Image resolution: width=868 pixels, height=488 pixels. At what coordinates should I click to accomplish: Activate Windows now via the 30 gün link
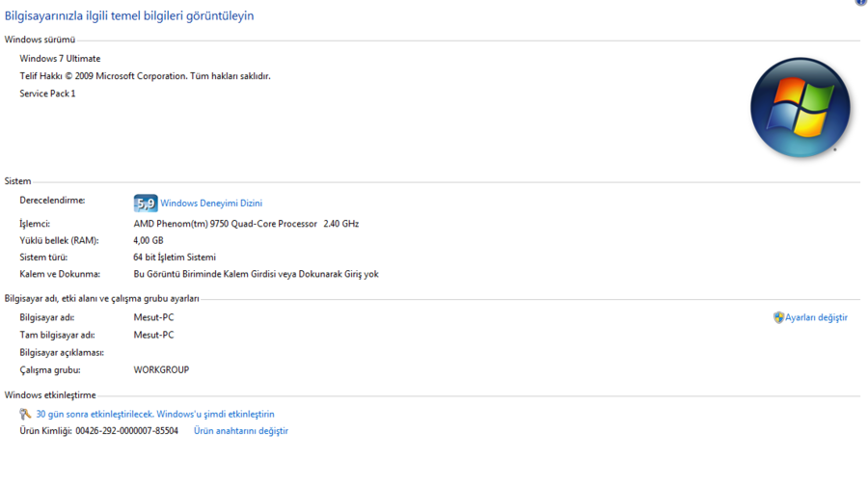[x=155, y=415]
